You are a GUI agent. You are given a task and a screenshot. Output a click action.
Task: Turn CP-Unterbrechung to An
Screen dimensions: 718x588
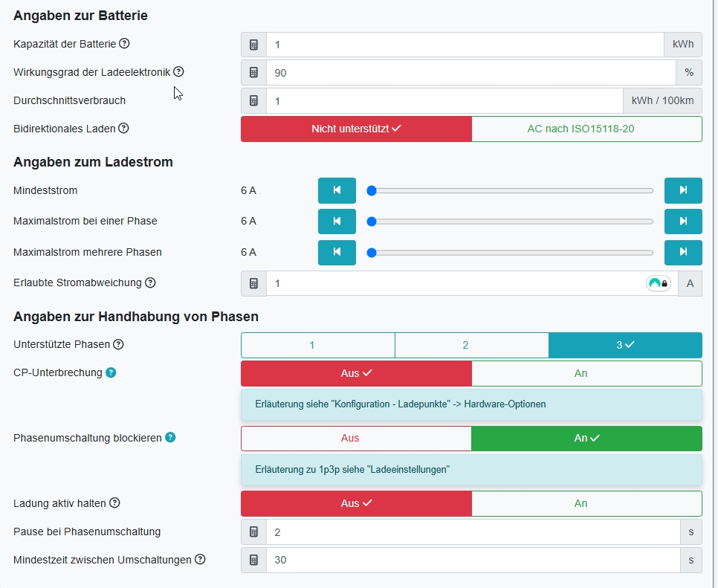586,373
